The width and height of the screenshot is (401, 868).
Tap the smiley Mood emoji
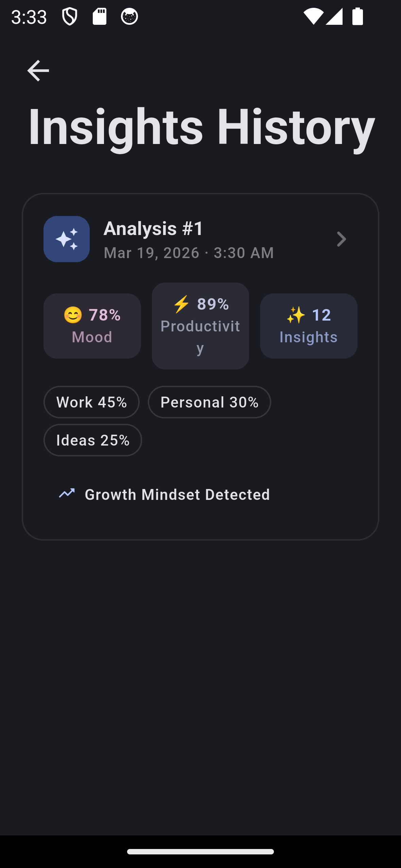73,315
